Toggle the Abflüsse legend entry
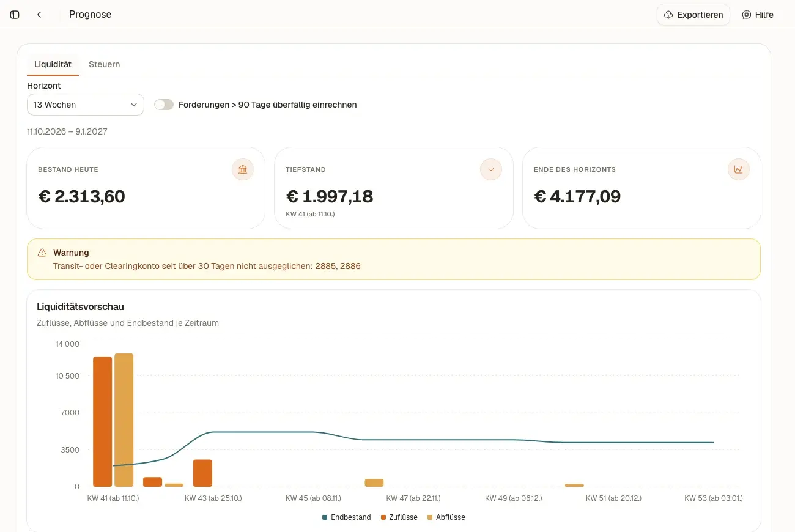This screenshot has width=795, height=532. [x=446, y=517]
